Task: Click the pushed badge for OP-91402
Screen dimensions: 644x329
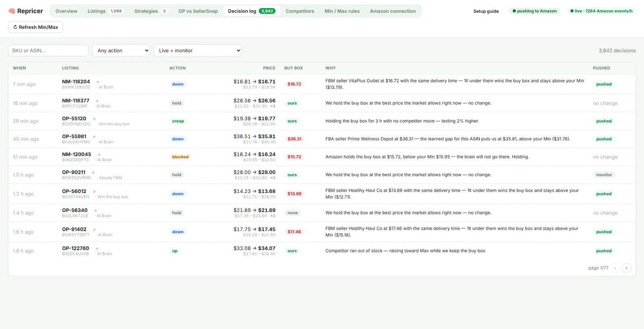Action: pyautogui.click(x=604, y=232)
